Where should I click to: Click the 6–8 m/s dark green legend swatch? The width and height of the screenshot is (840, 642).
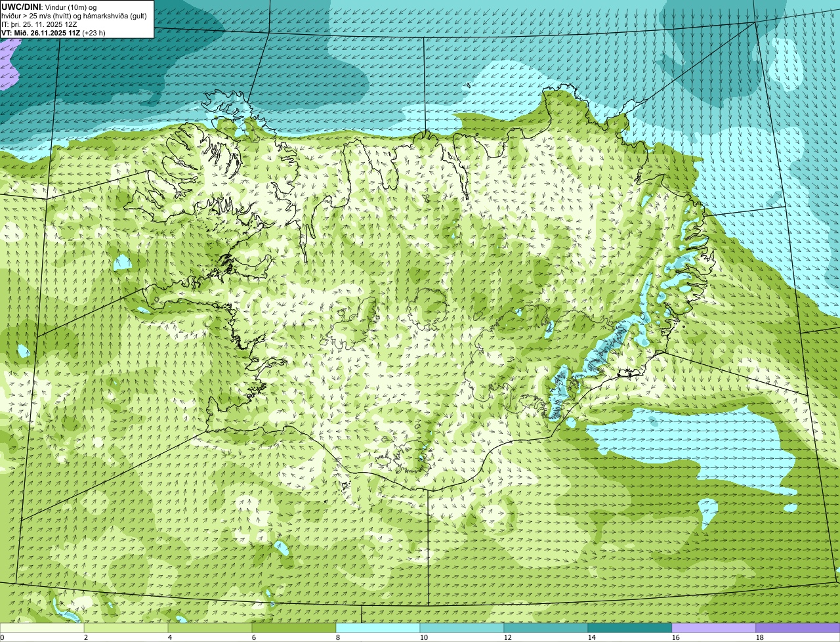[294, 628]
